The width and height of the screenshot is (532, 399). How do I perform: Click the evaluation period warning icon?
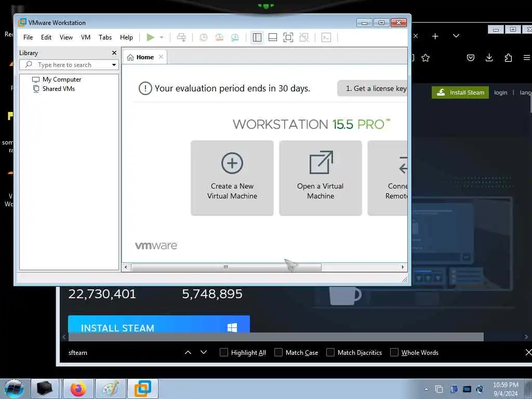(145, 88)
